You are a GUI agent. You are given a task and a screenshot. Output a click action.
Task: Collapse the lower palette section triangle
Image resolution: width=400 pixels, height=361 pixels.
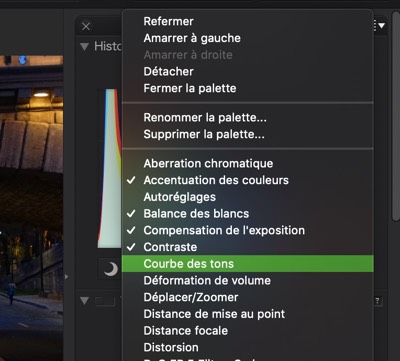(x=85, y=301)
